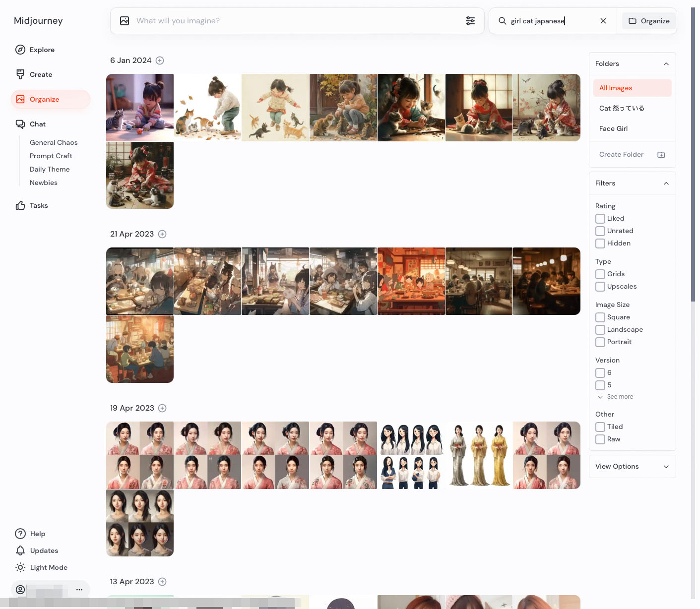700x609 pixels.
Task: Click the Light Mode label
Action: 49,567
